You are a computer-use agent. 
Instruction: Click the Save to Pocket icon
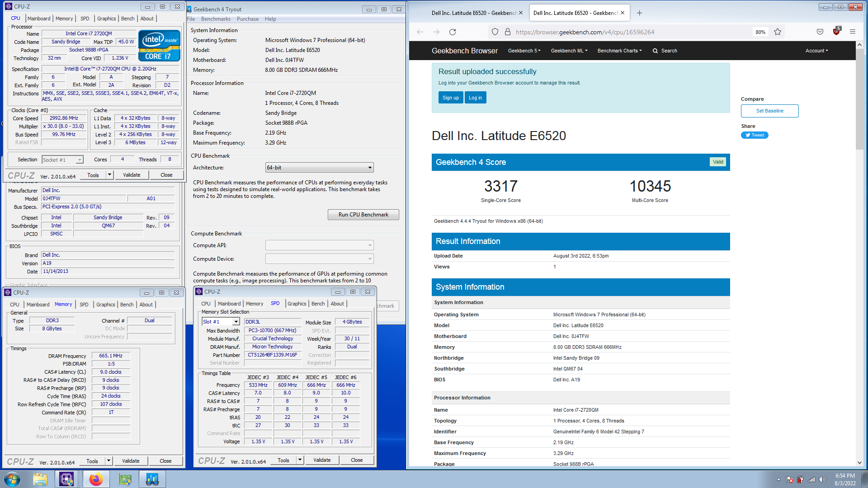(x=820, y=32)
